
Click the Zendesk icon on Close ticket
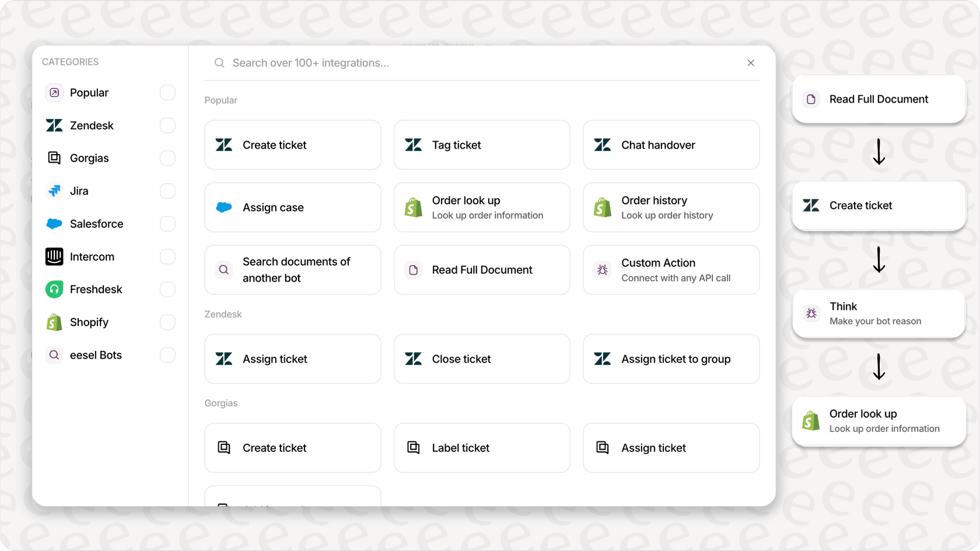click(x=414, y=359)
